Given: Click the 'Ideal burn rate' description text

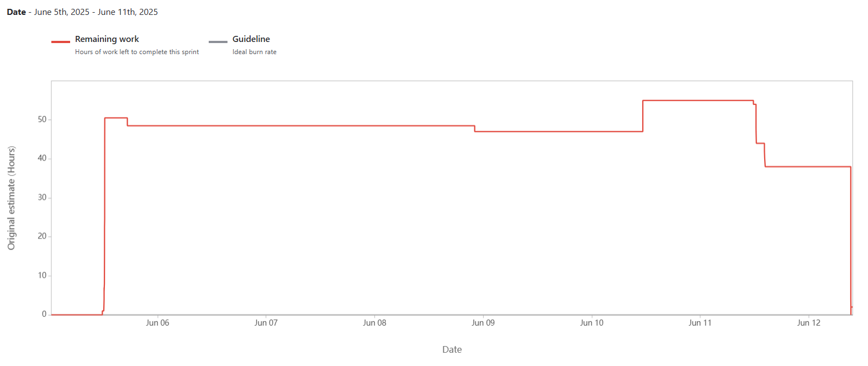Looking at the screenshot, I should [255, 52].
